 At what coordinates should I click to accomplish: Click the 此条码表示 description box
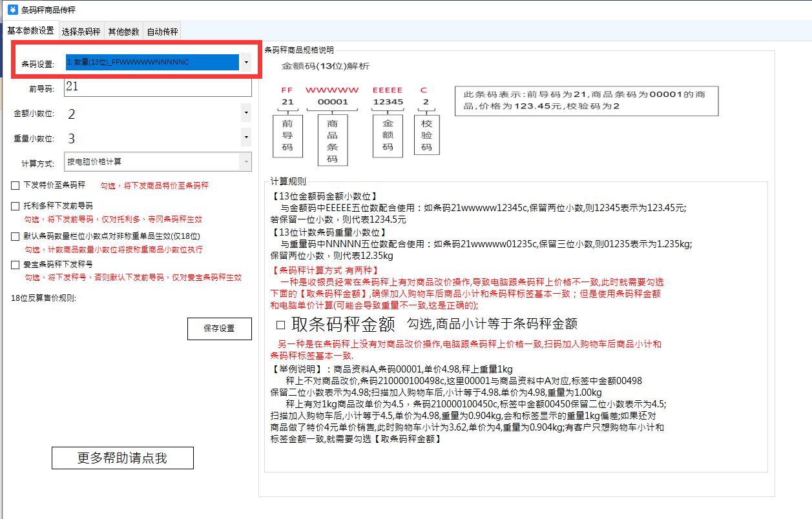[x=586, y=101]
